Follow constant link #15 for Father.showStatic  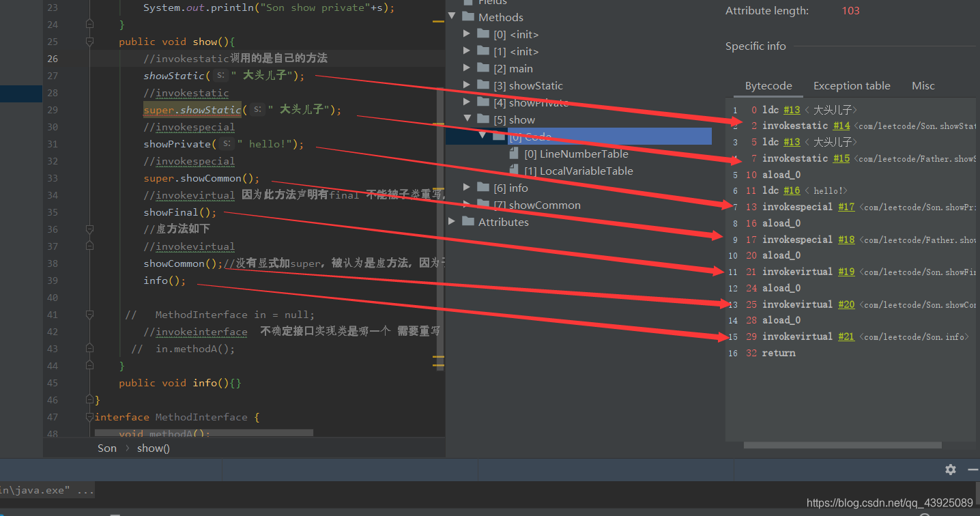[x=841, y=158]
